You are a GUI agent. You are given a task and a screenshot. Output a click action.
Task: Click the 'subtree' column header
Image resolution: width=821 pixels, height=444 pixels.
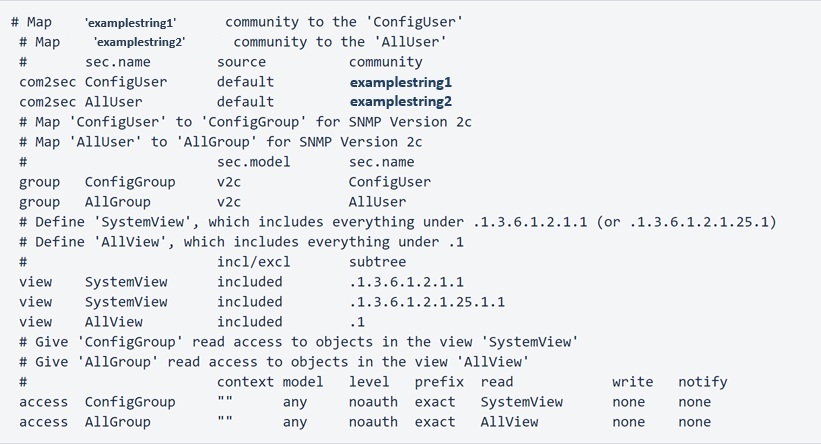pyautogui.click(x=377, y=262)
